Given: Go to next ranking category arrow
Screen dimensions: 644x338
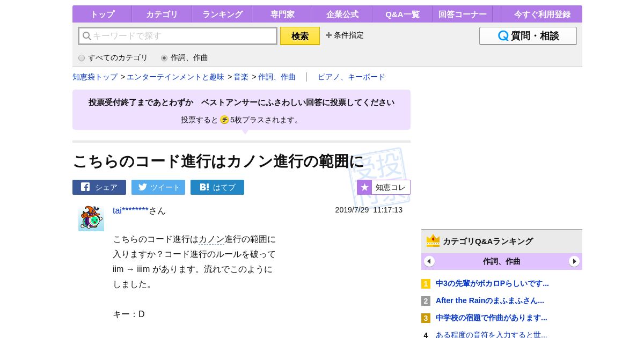Looking at the screenshot, I should point(574,261).
